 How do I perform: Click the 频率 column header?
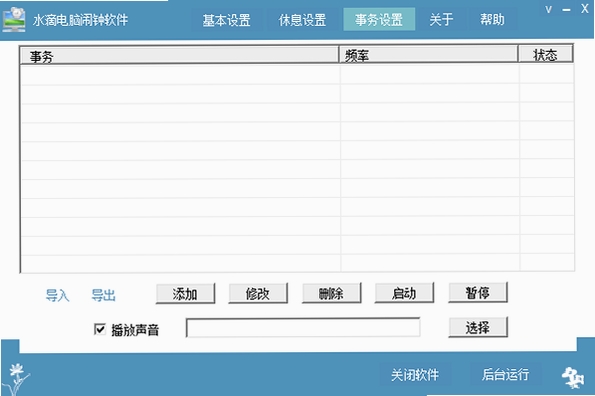click(428, 55)
